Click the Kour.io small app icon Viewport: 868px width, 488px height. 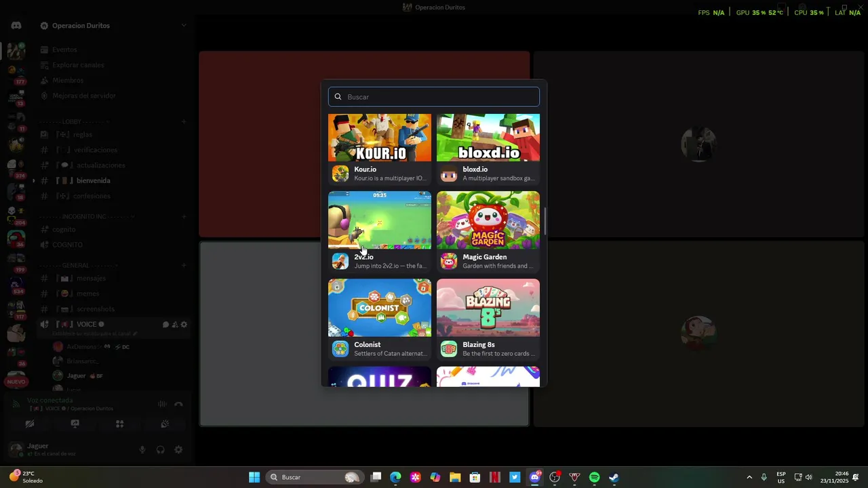tap(340, 174)
